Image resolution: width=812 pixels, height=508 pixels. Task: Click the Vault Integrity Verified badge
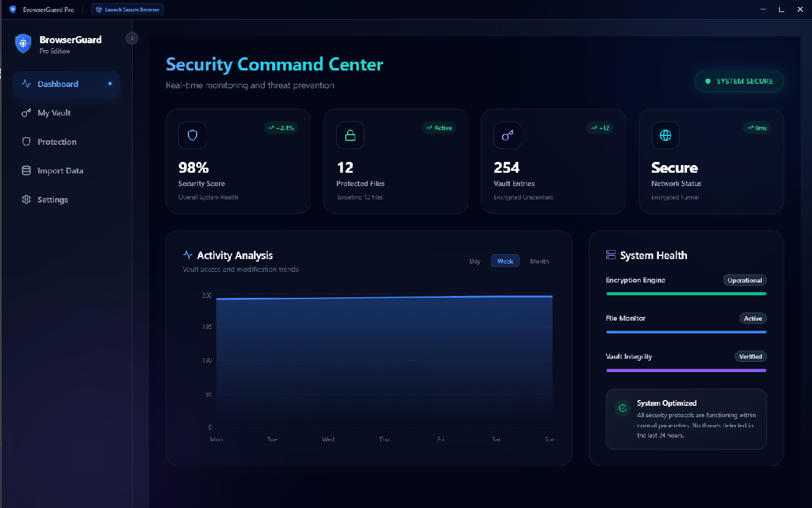[750, 357]
